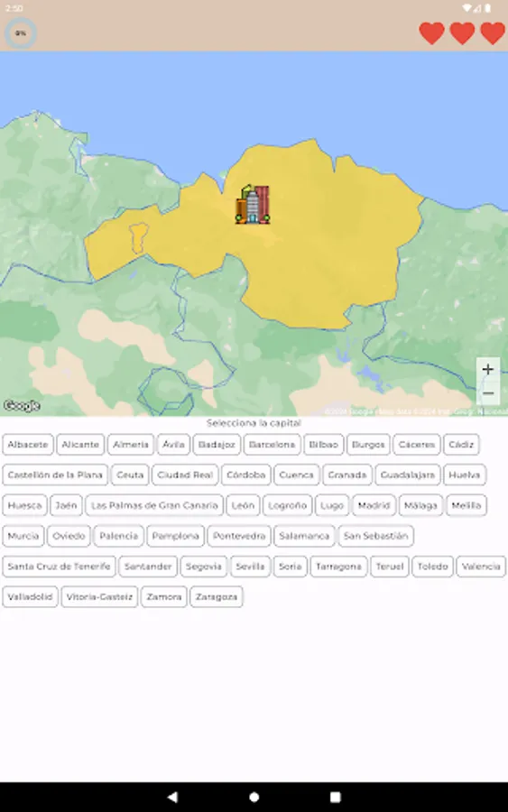Select the Murcia button
508x812 pixels.
point(23,536)
